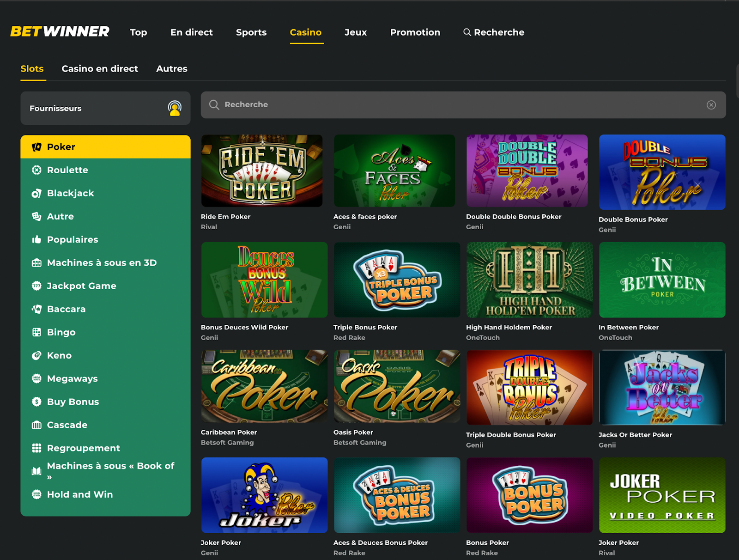Go to En direct section
The image size is (739, 560).
(x=191, y=32)
